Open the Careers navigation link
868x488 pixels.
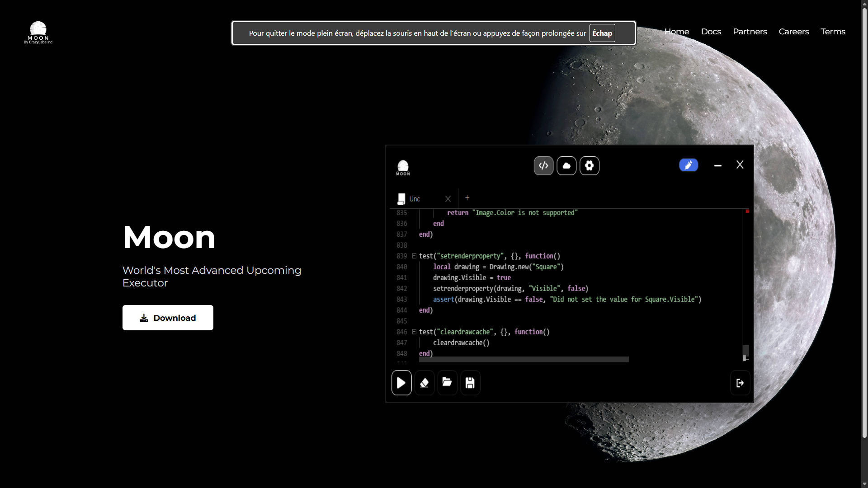[x=793, y=32]
